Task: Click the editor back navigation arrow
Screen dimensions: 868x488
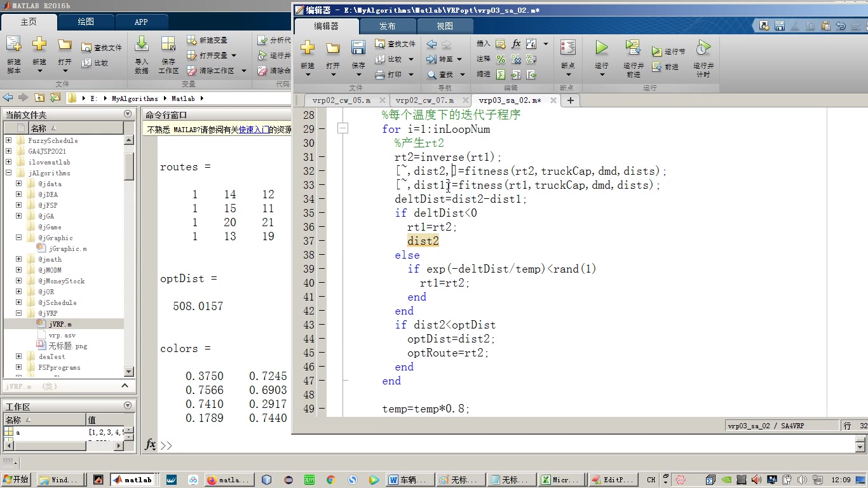Action: click(x=431, y=44)
